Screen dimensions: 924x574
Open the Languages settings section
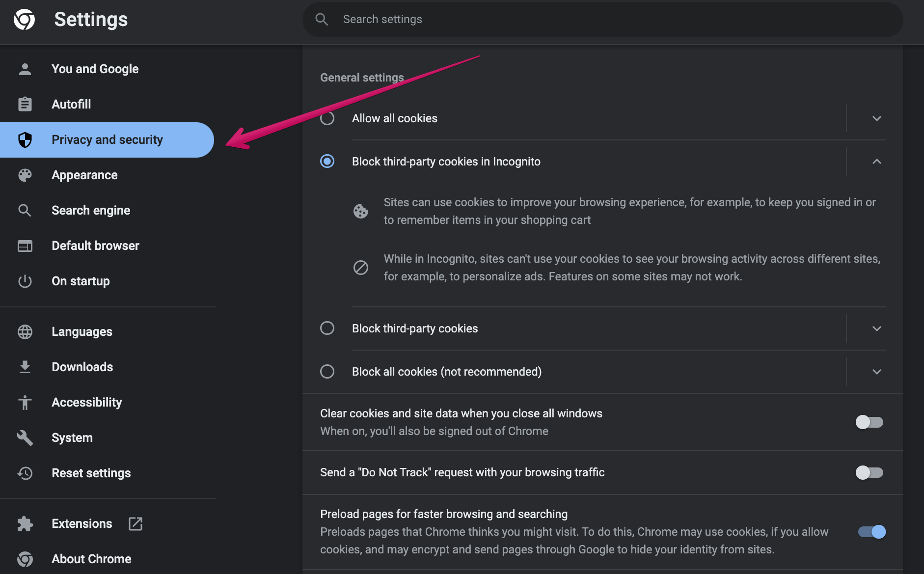coord(107,332)
